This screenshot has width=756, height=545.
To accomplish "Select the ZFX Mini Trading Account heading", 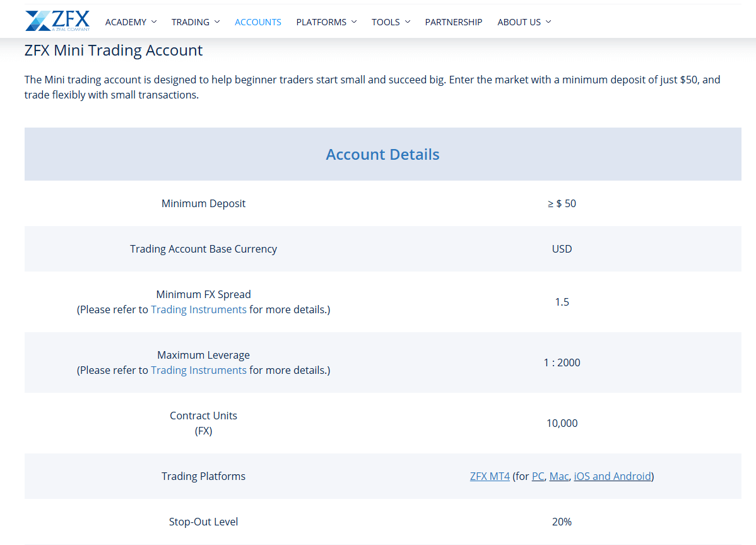I will (114, 50).
